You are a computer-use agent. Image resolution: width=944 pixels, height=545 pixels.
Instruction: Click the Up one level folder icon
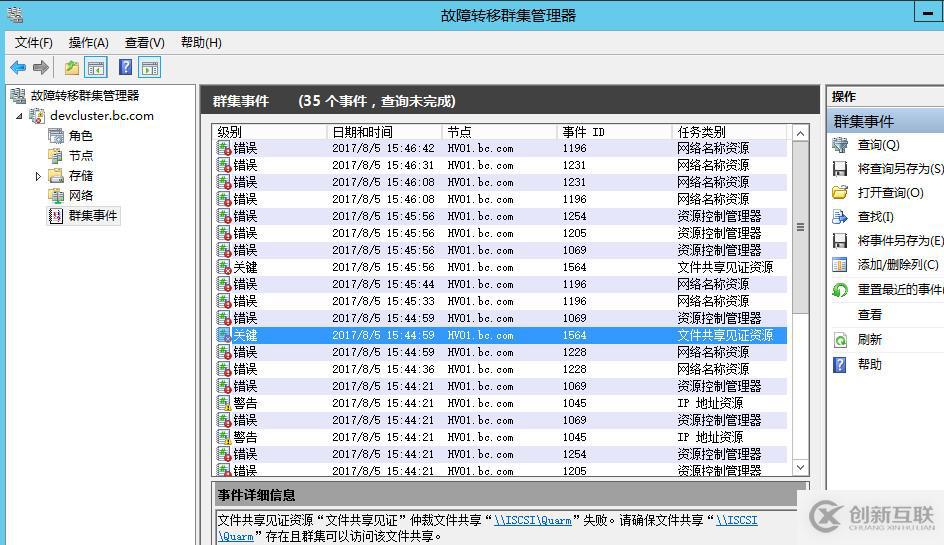tap(71, 68)
